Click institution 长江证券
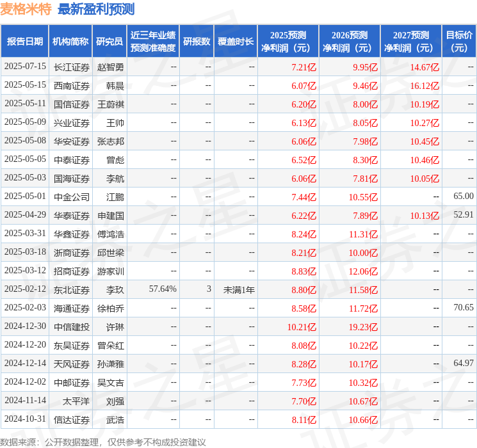 (x=72, y=67)
